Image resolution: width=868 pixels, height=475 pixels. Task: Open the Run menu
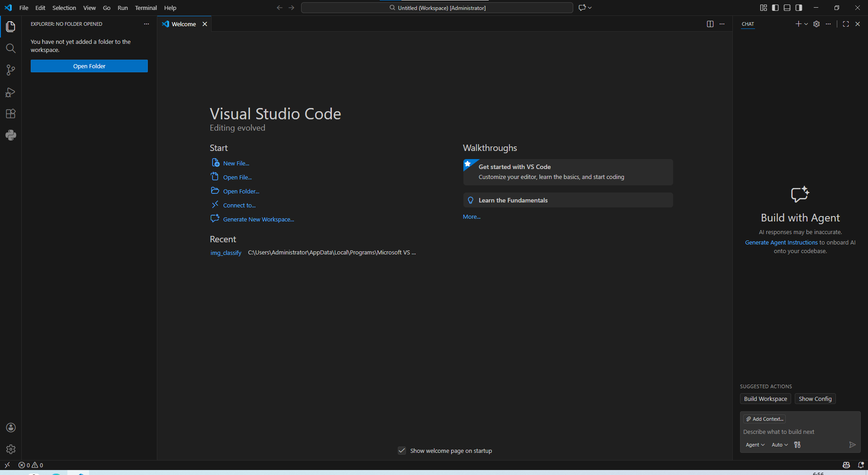pyautogui.click(x=123, y=8)
